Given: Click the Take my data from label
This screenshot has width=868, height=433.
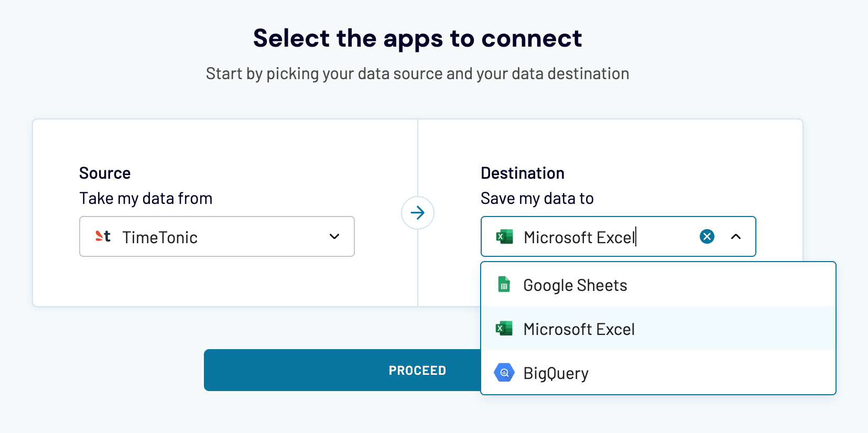Looking at the screenshot, I should tap(145, 198).
